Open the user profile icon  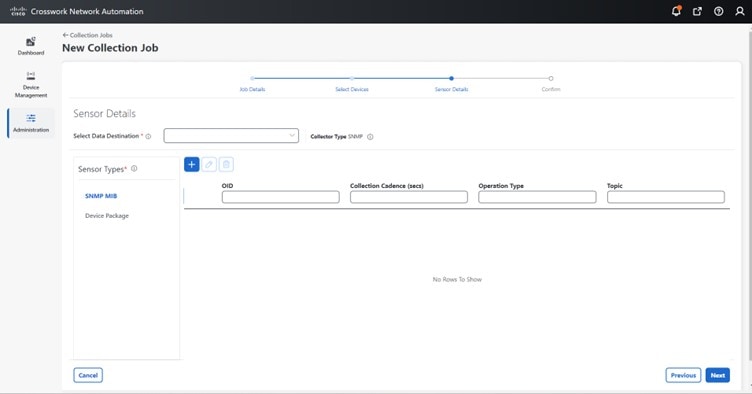point(740,12)
